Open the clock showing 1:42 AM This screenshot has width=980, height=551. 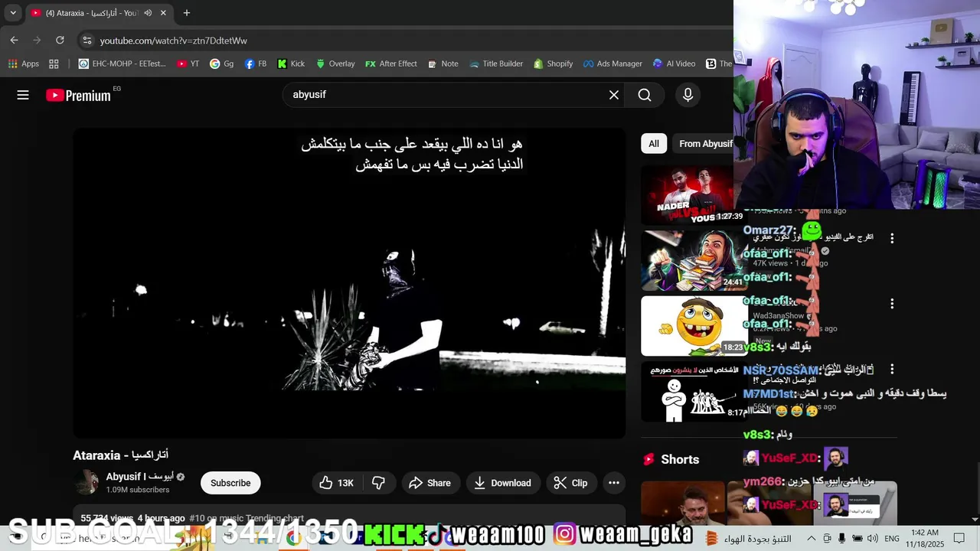click(x=925, y=538)
